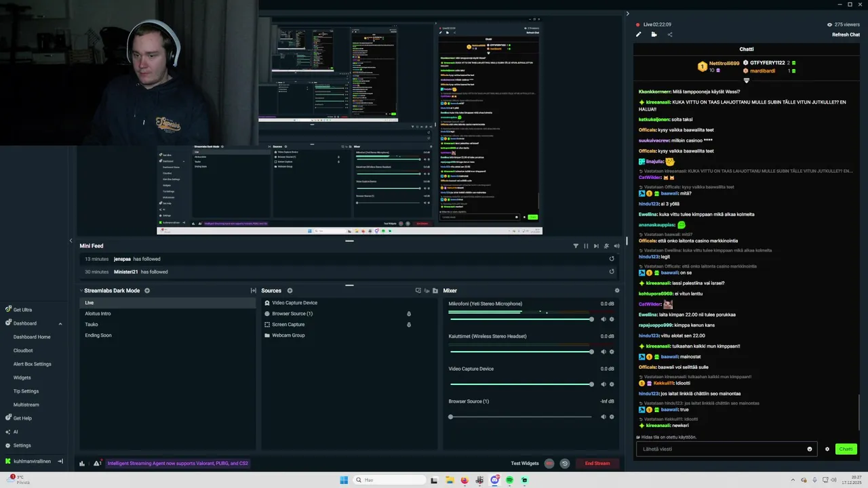
Task: Collapse the Dashboard menu section
Action: pos(60,324)
